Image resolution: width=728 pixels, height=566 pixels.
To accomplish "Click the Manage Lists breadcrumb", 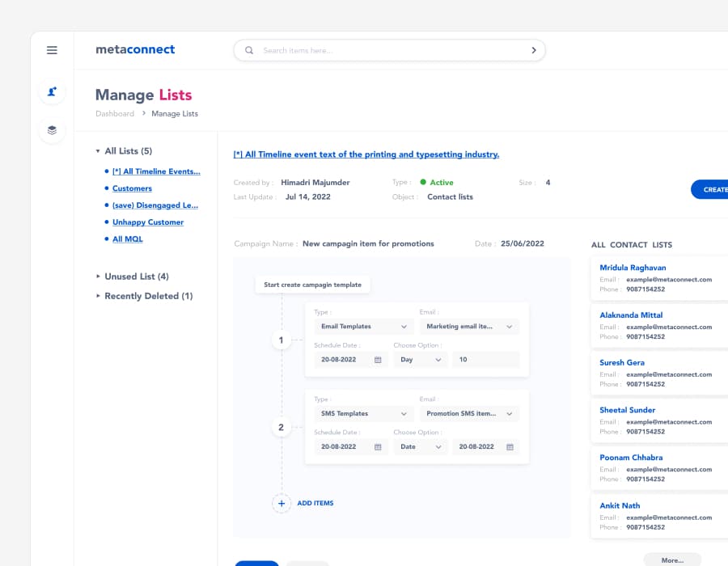I will pos(175,114).
